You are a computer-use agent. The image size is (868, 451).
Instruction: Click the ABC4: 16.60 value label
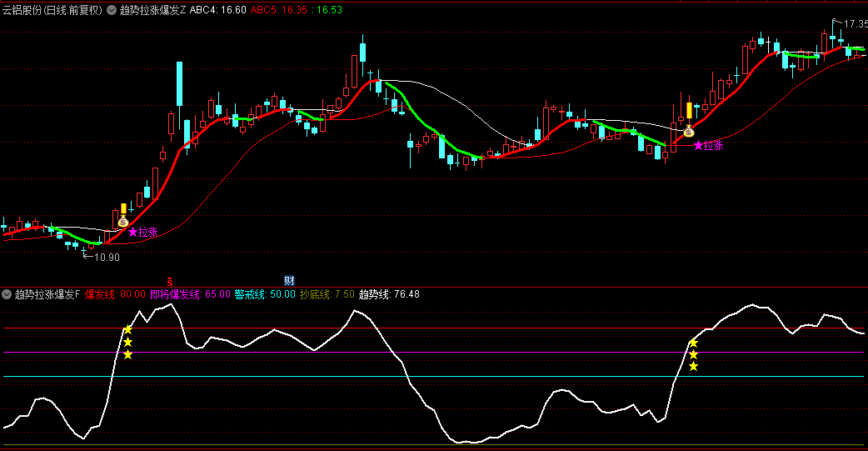tap(218, 10)
